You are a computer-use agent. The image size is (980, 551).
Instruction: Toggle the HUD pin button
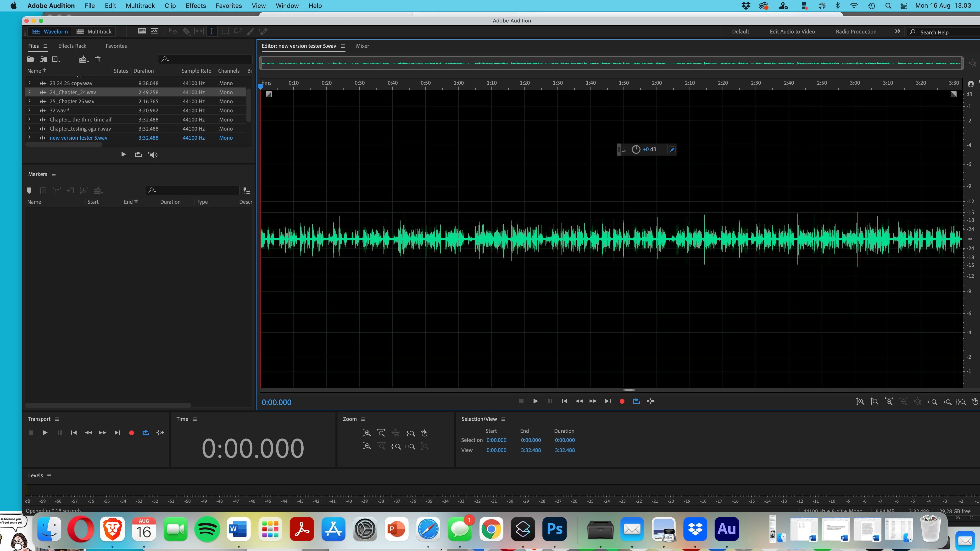pyautogui.click(x=672, y=149)
